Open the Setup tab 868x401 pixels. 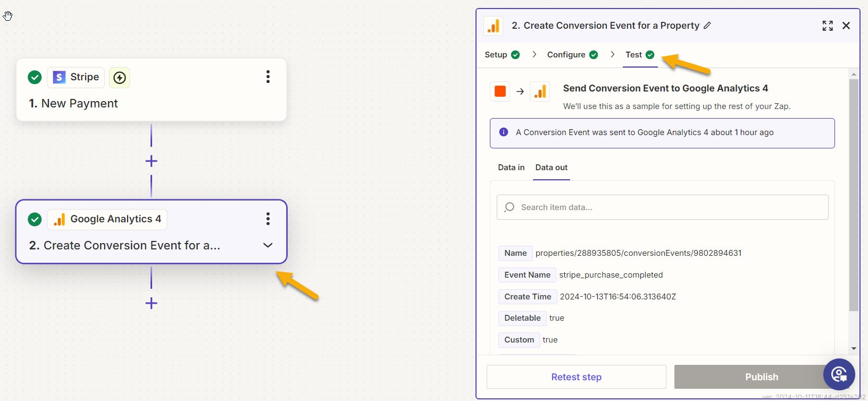(502, 55)
